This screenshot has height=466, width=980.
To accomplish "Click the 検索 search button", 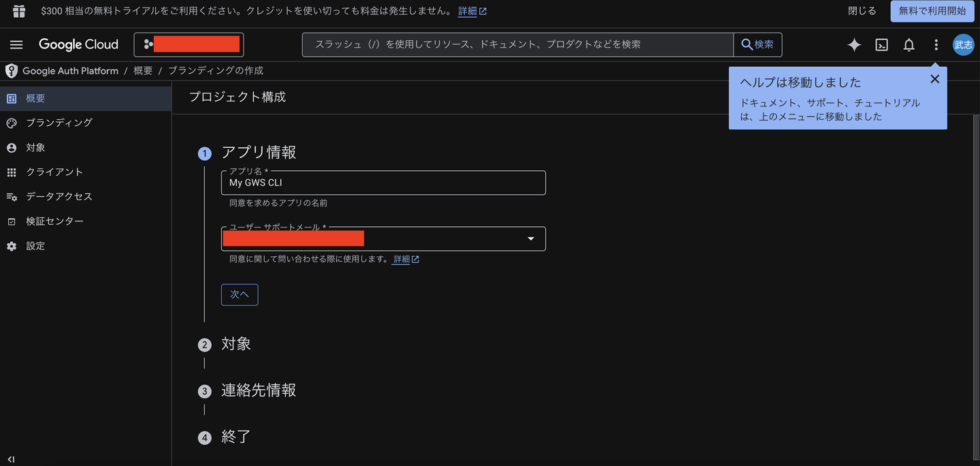I will point(757,44).
